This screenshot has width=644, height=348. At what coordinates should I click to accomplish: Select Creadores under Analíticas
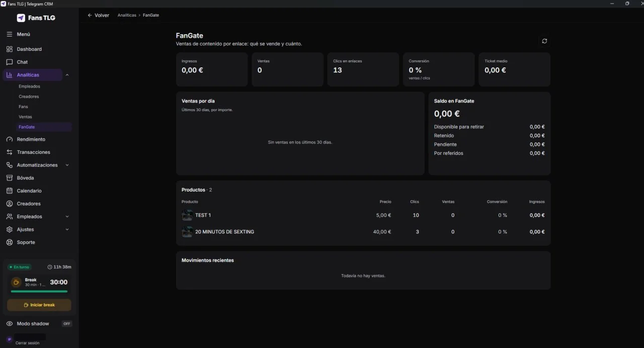coord(29,97)
